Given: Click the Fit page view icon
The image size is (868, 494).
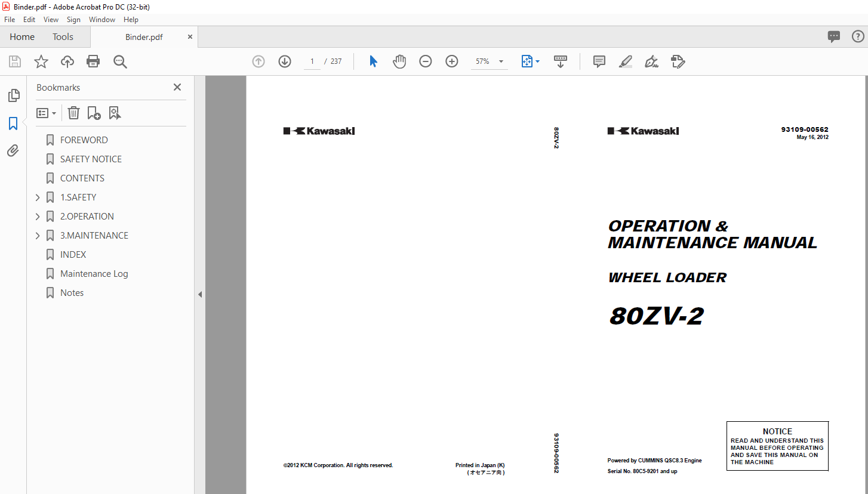Looking at the screenshot, I should pos(527,61).
